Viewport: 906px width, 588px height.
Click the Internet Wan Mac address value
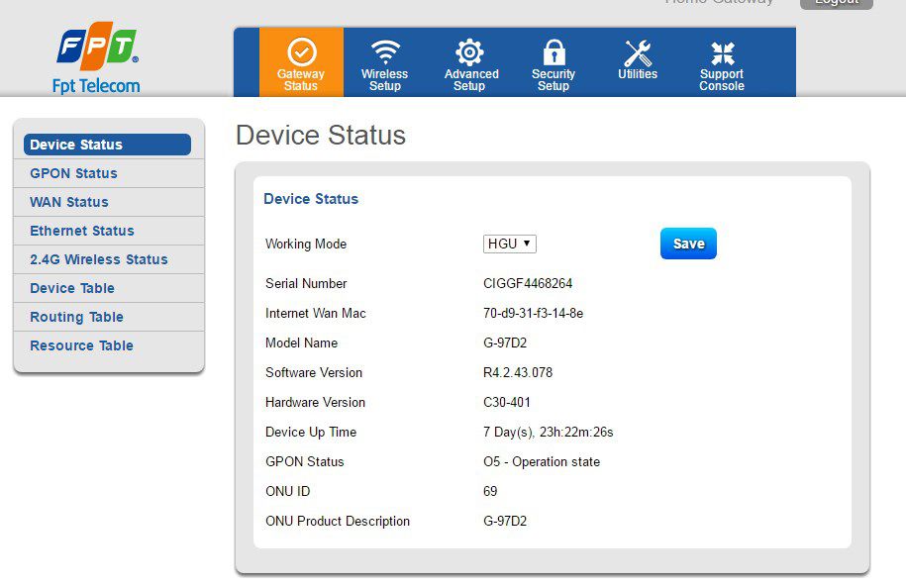(533, 313)
